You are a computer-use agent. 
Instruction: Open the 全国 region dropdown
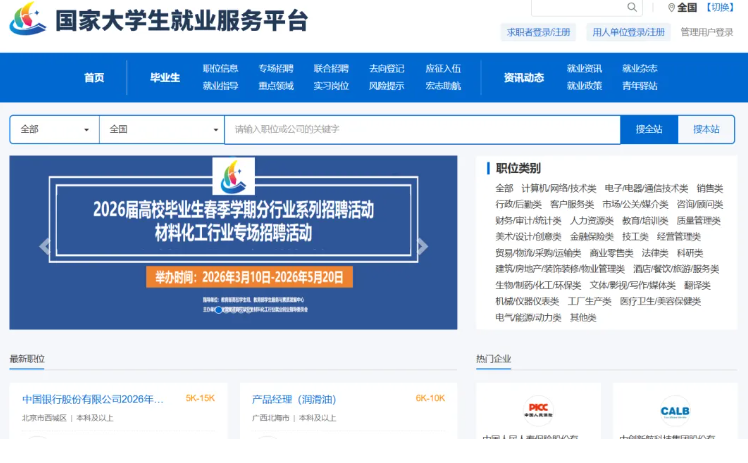tap(161, 129)
